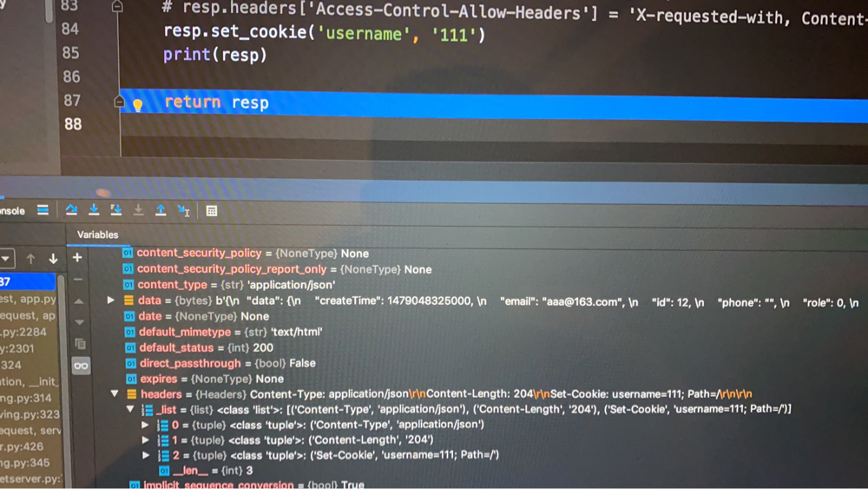Viewport: 868px width, 489px height.
Task: Click gutter line number 85
Action: pos(71,53)
